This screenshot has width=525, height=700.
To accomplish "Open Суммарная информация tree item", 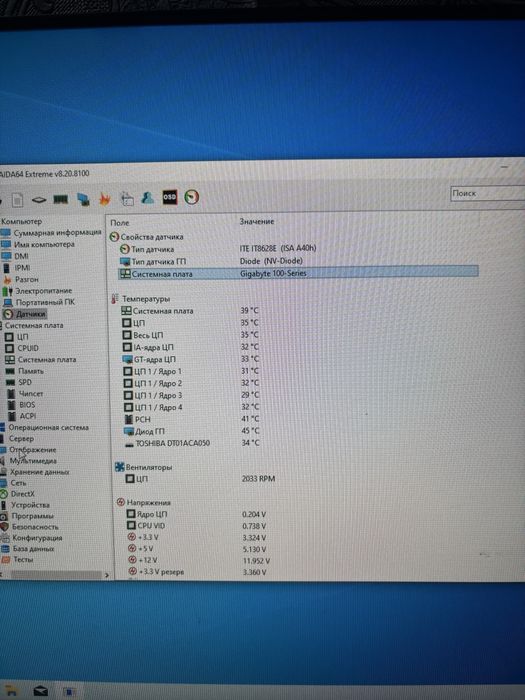I will pos(57,233).
